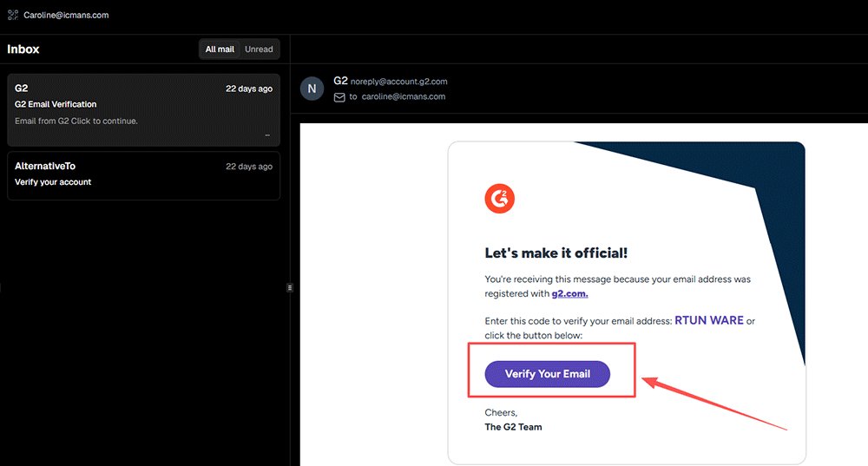Click the QR-style icon beside Caroline@icmans.com
This screenshot has width=868, height=466.
[x=13, y=15]
